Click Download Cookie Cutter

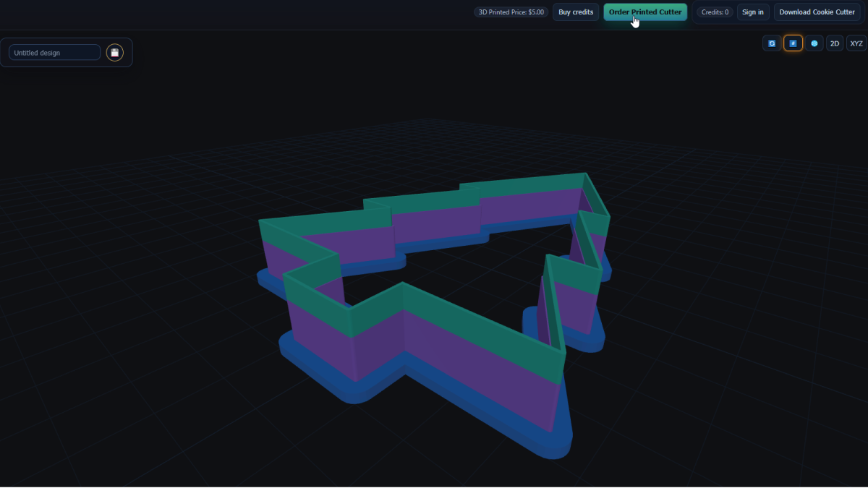pos(817,12)
